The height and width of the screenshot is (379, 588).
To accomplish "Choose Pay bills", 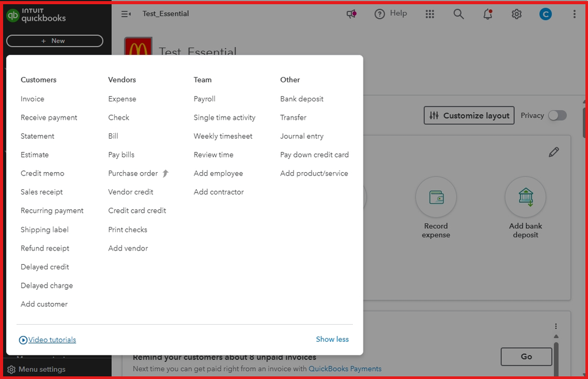I will (x=121, y=154).
